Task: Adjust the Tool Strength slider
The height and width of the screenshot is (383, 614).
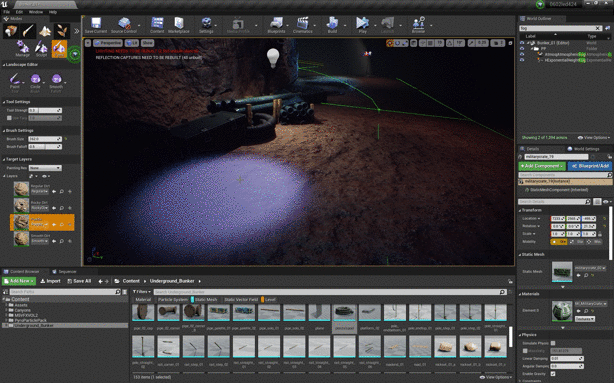Action: (x=45, y=110)
